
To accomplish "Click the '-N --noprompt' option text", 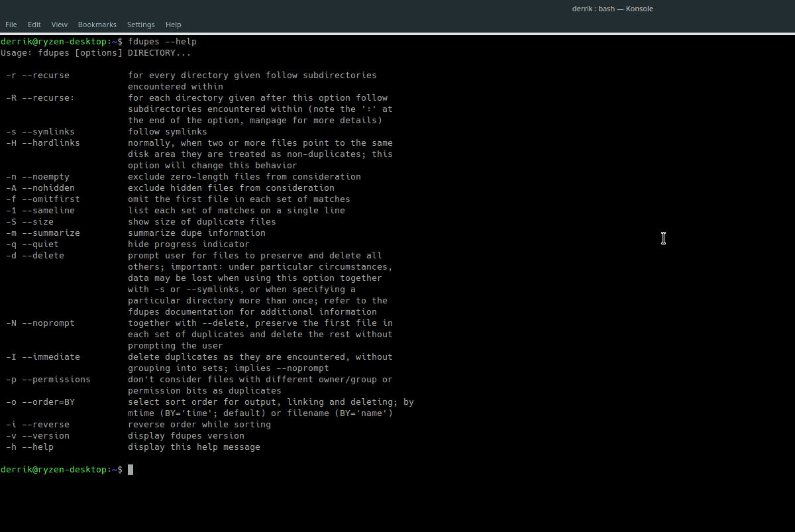I will 40,323.
